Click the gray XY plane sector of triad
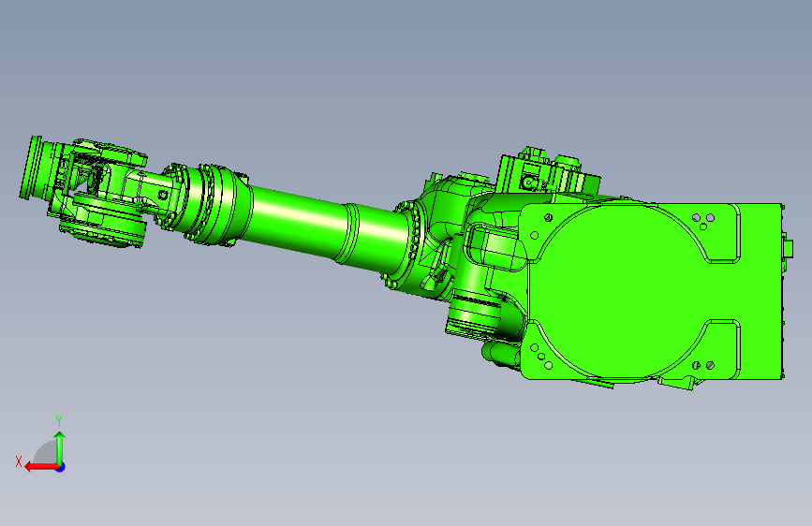 tap(46, 454)
